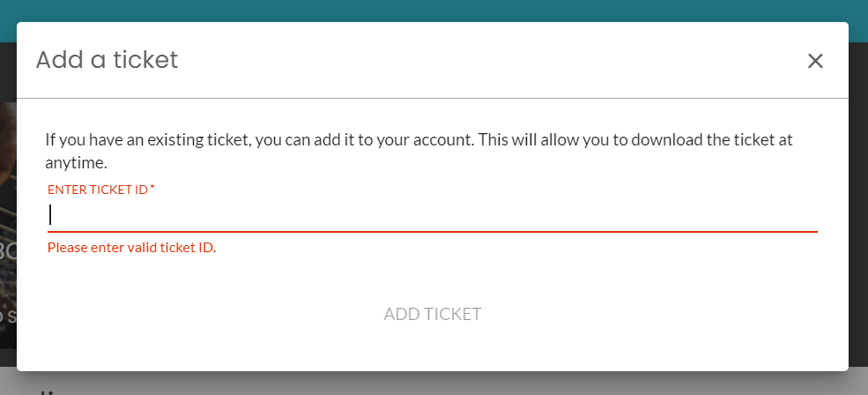Place the cursor at the text caret in the field

click(50, 215)
